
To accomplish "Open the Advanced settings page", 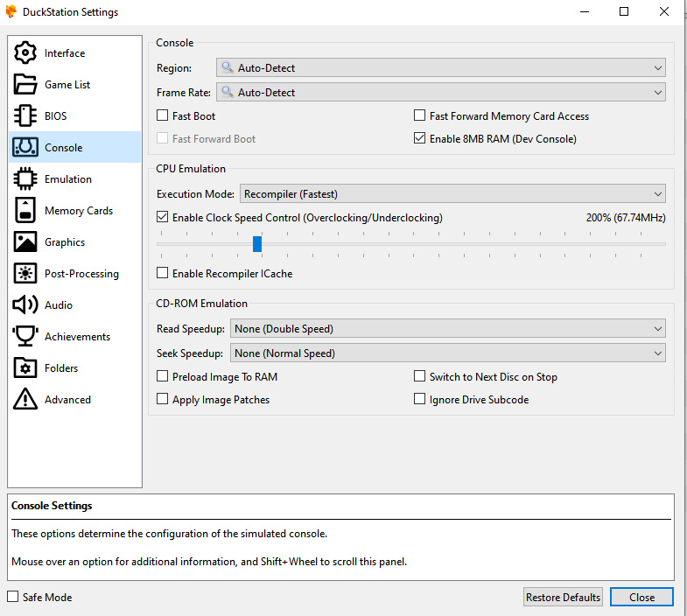I will [75, 399].
